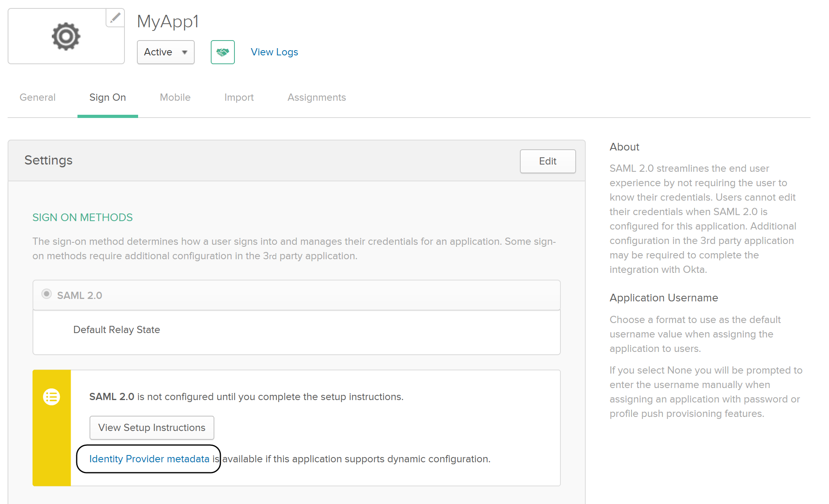Switch to the General tab

click(x=38, y=98)
